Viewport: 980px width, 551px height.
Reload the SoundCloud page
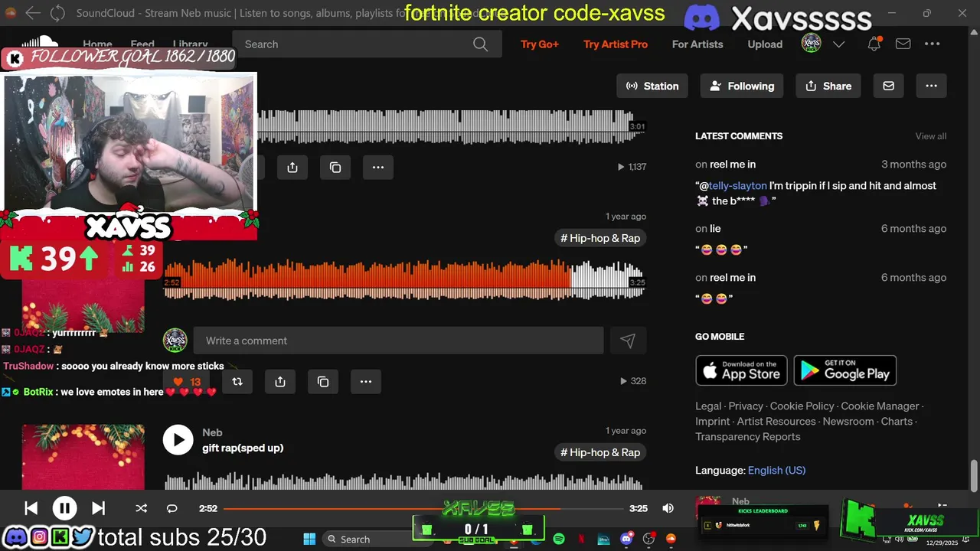57,13
